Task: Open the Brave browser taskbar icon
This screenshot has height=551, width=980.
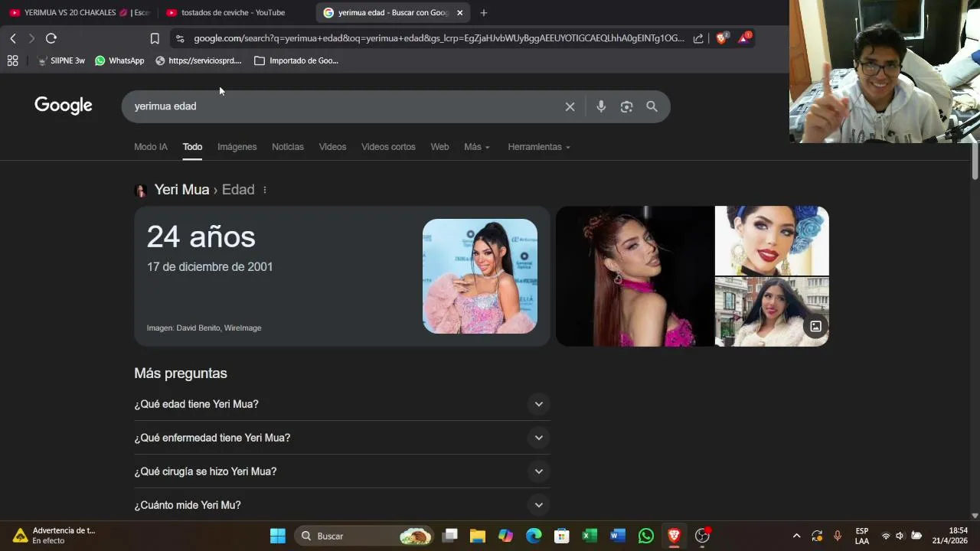Action: [674, 536]
